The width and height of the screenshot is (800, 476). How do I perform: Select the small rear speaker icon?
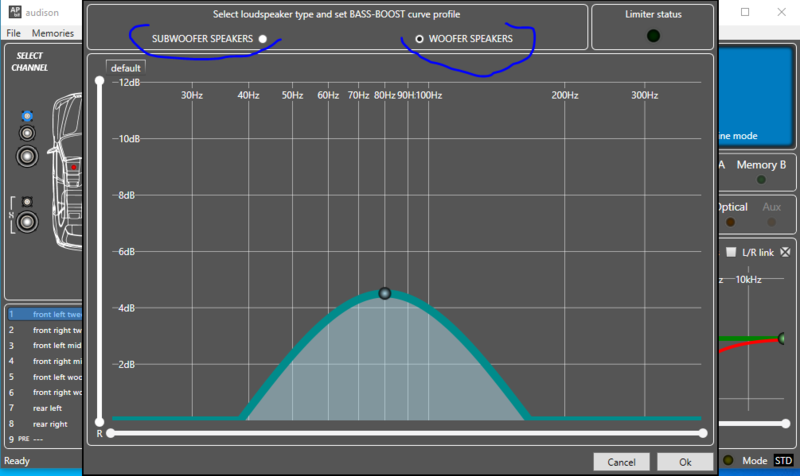pyautogui.click(x=27, y=202)
